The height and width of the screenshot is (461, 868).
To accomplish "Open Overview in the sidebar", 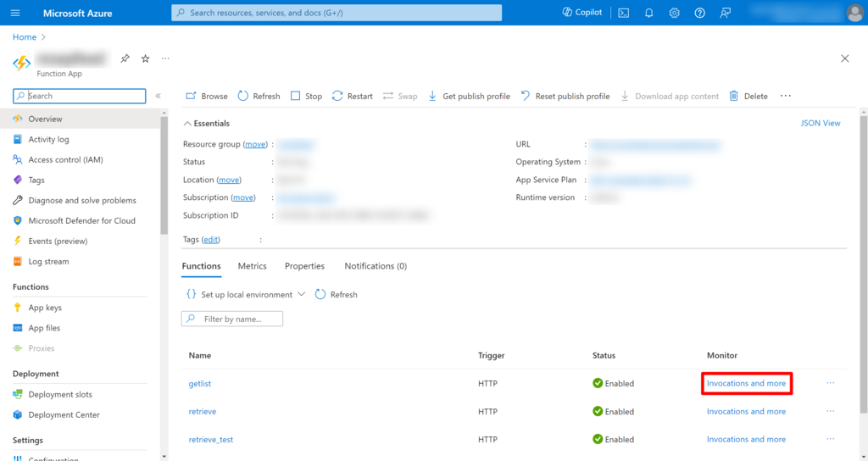I will [x=81, y=119].
